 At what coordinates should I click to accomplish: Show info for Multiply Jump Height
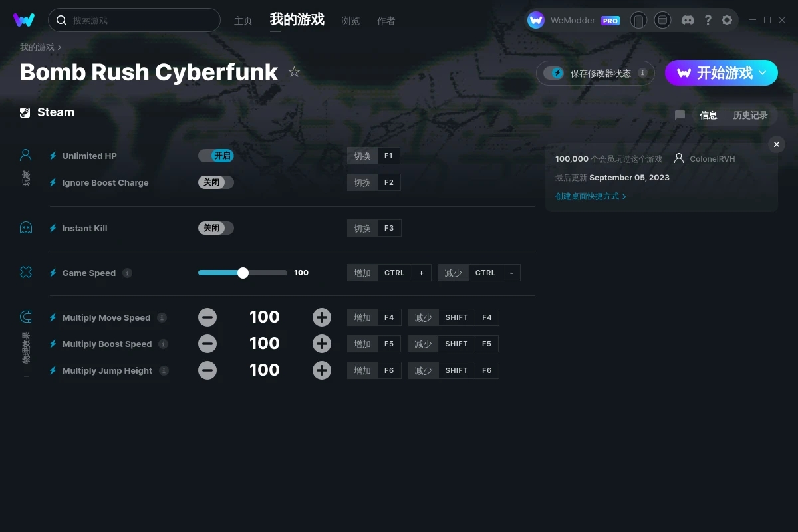pyautogui.click(x=164, y=370)
